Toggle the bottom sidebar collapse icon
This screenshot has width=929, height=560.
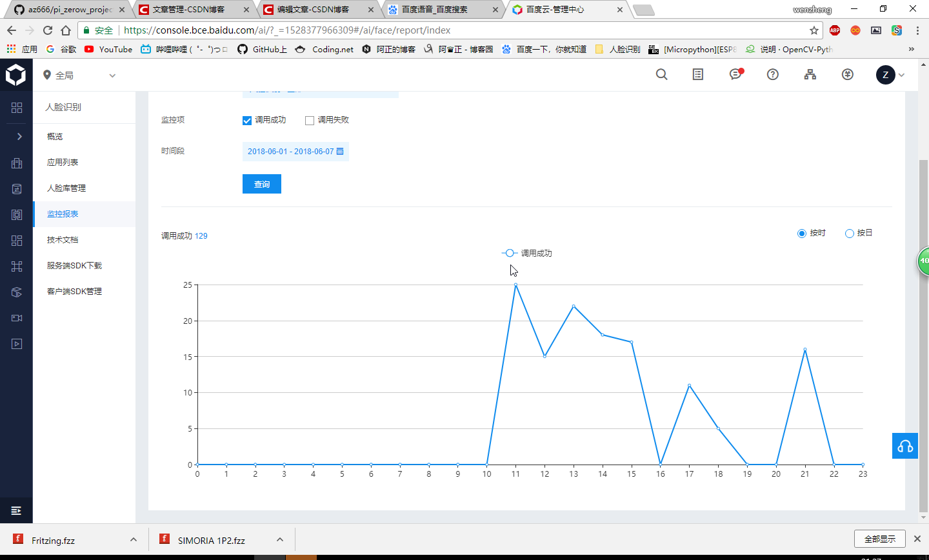click(x=17, y=510)
